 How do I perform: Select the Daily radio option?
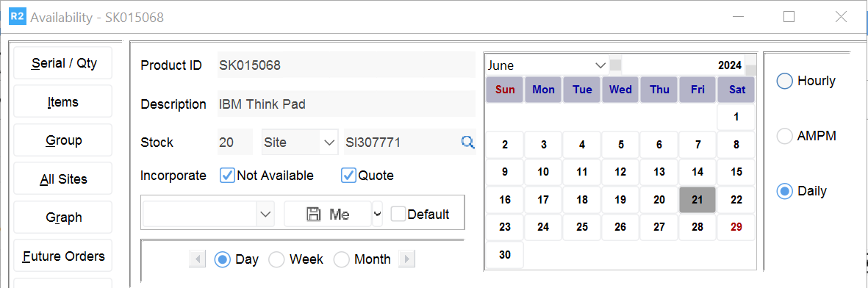click(x=785, y=192)
